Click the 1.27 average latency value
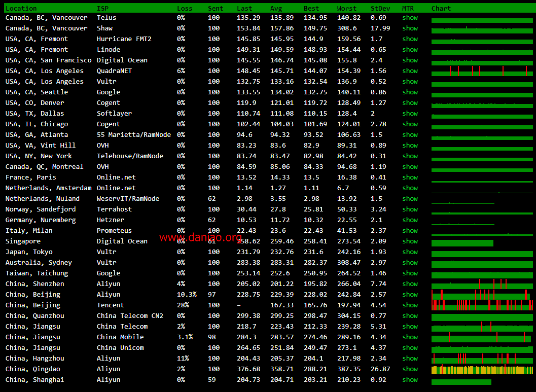The image size is (536, 392). coord(278,188)
